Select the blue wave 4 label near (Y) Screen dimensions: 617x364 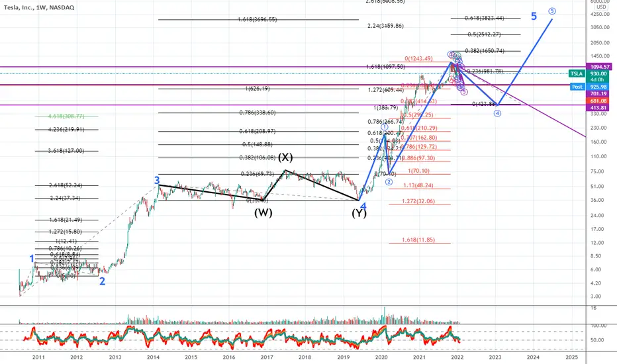click(x=363, y=206)
